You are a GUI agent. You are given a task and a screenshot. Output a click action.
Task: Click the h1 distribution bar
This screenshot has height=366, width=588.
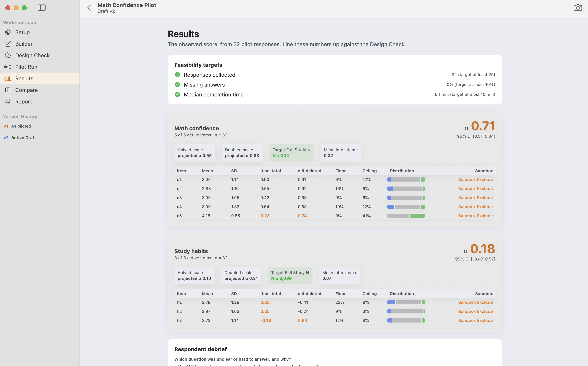coord(406,302)
